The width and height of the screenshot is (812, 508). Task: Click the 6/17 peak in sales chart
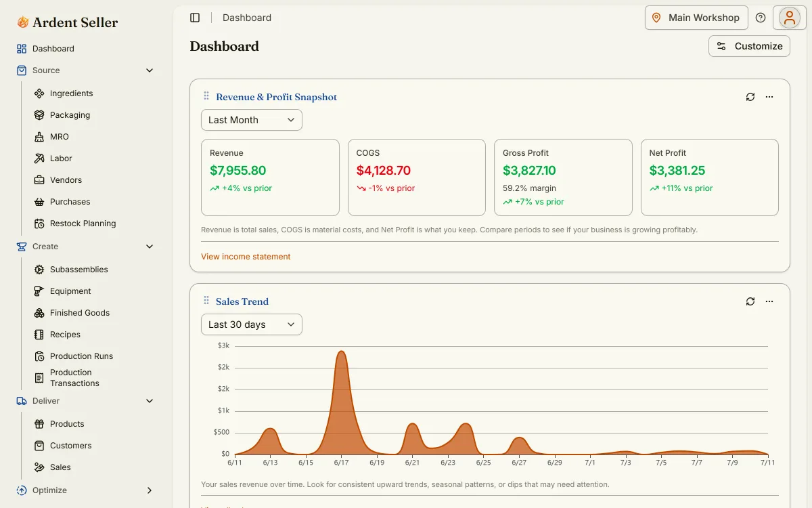tap(342, 352)
